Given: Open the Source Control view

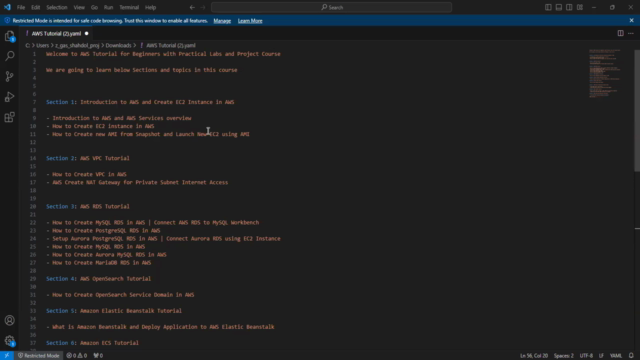Looking at the screenshot, I should coord(9,76).
